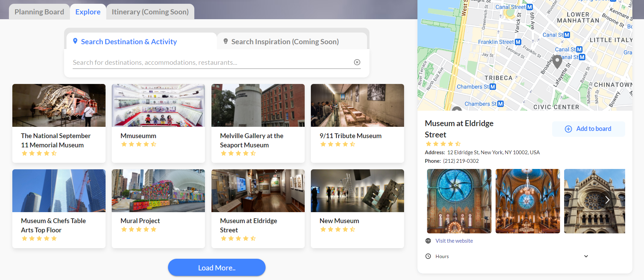
Task: Click the Franklin Street metro station icon
Action: (518, 42)
